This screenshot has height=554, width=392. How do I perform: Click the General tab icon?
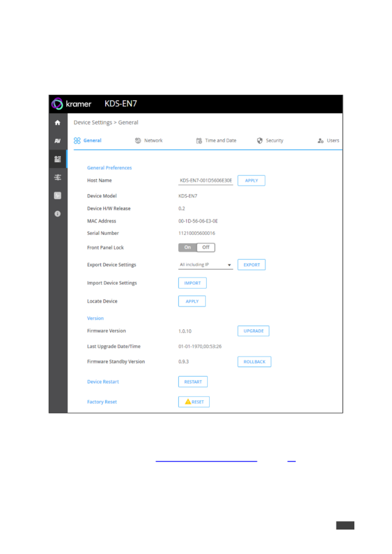(77, 141)
